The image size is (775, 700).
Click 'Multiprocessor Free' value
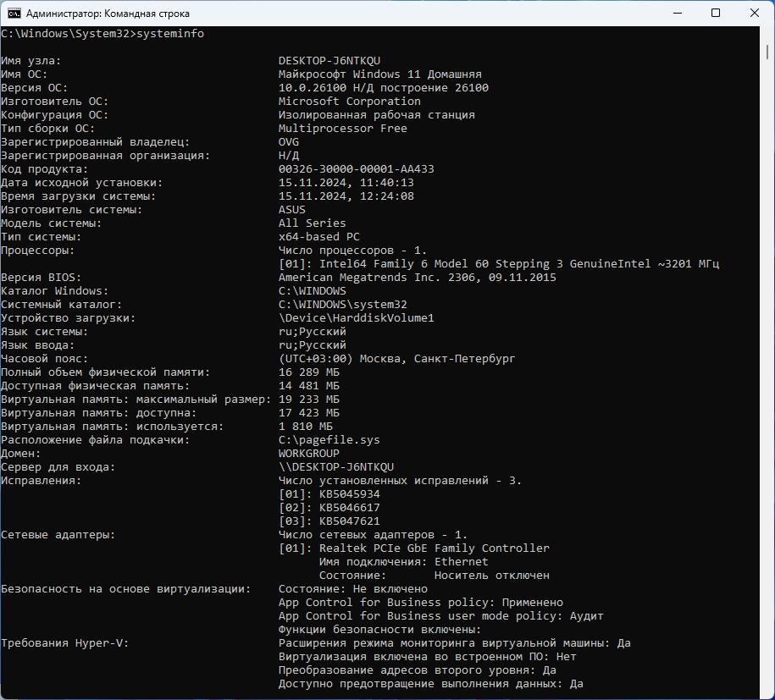click(342, 129)
